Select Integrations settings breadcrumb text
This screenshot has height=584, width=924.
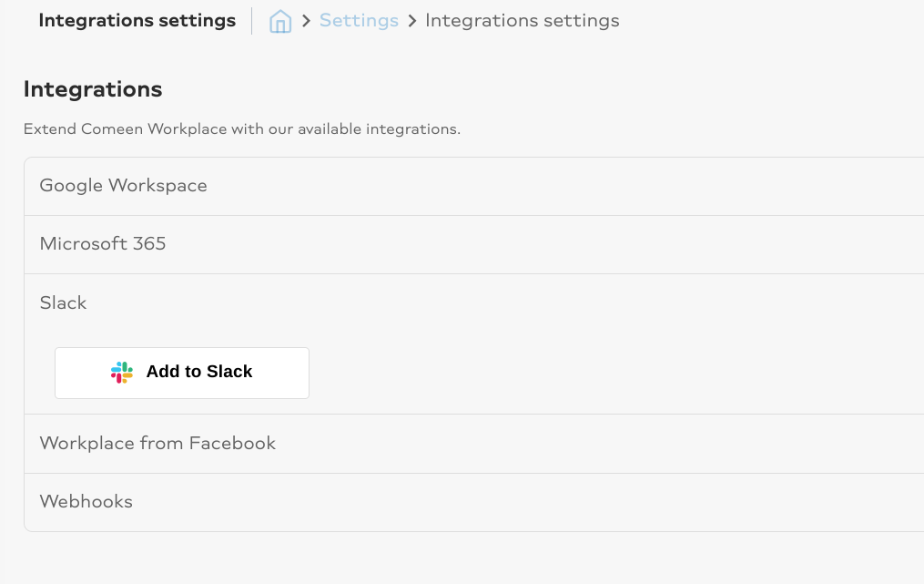pyautogui.click(x=523, y=21)
